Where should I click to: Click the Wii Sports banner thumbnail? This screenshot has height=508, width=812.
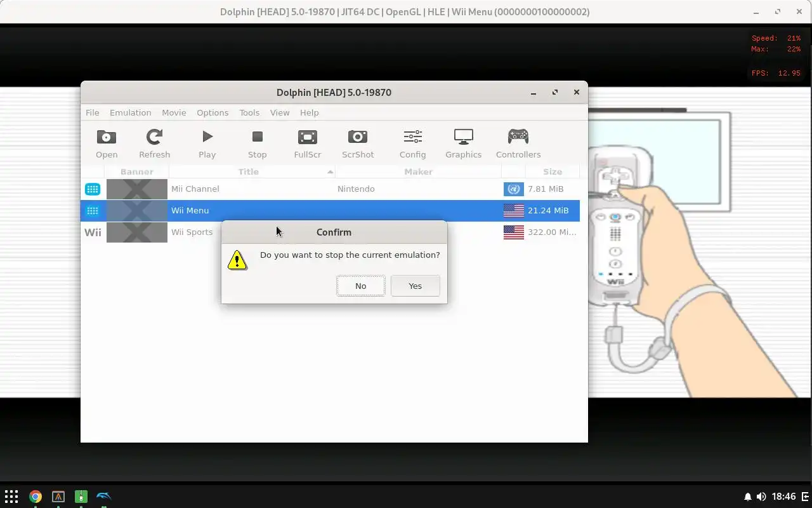137,232
